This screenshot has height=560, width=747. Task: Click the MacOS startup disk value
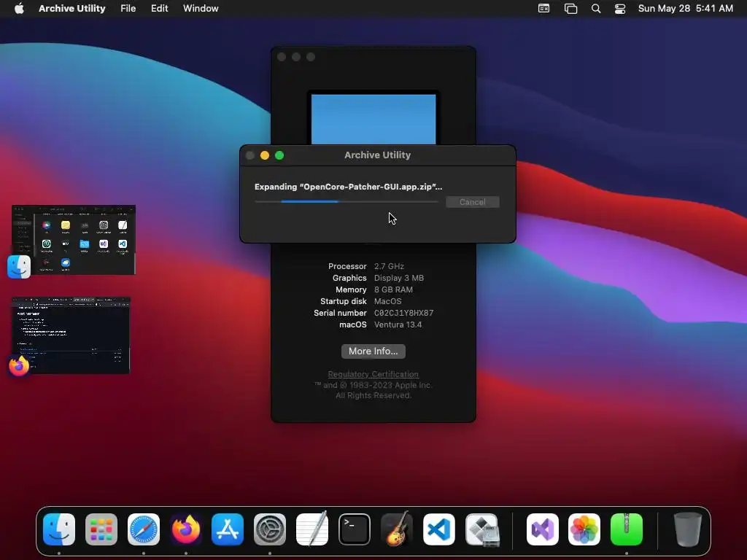[x=387, y=301]
